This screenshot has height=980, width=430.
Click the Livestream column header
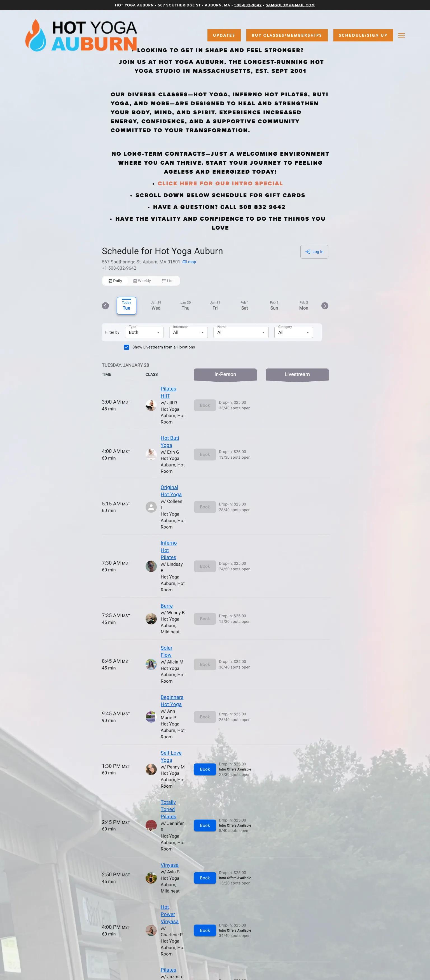[297, 375]
